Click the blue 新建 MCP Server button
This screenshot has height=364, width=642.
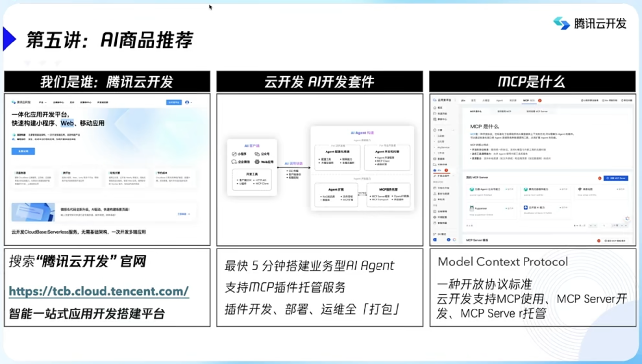(616, 178)
